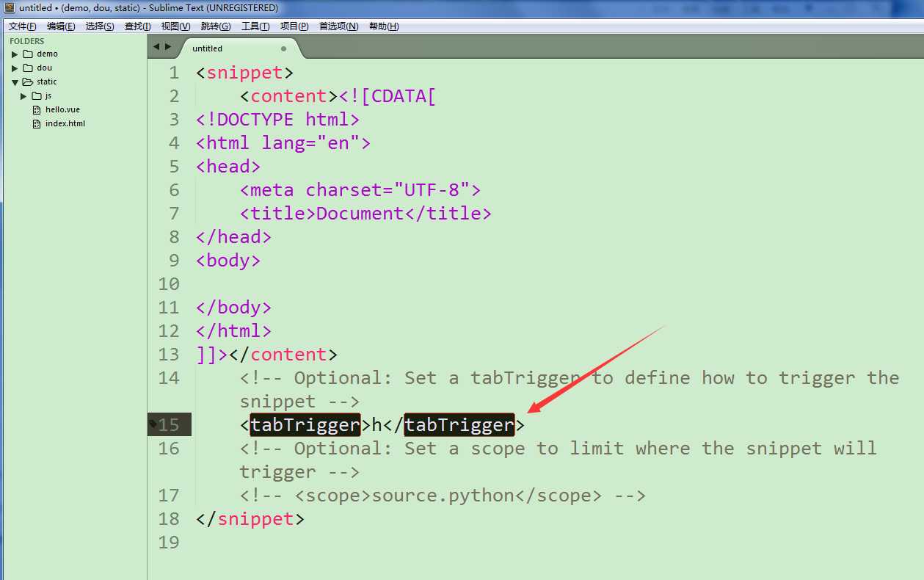924x580 pixels.
Task: Open the 文件(F) menu
Action: click(x=23, y=26)
